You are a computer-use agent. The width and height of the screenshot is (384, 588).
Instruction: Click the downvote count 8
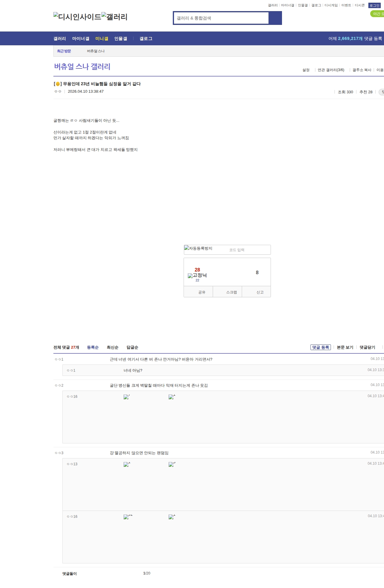point(257,272)
